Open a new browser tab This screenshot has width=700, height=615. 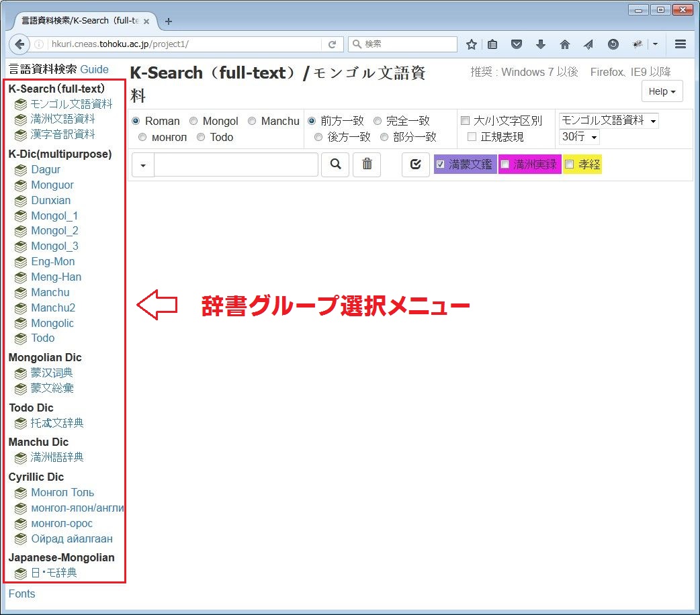click(x=169, y=21)
